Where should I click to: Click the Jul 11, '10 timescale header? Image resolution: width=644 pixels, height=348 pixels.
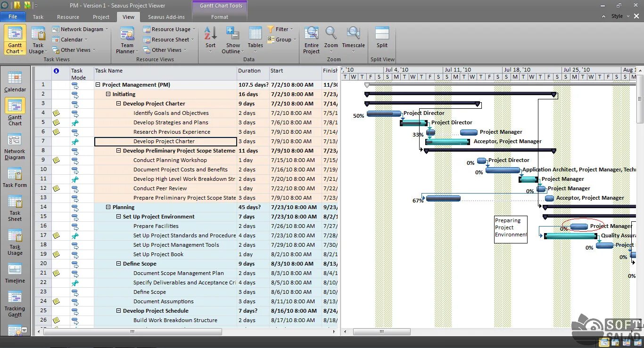472,70
